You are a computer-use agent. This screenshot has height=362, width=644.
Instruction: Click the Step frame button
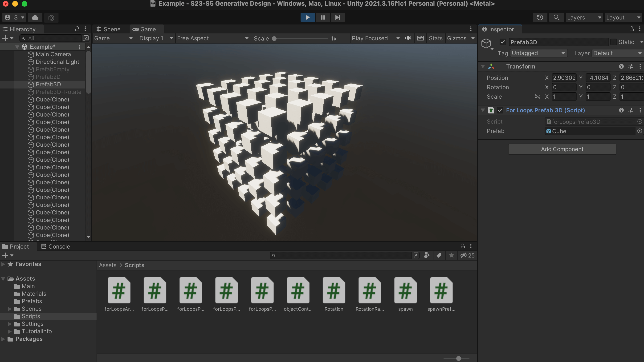pyautogui.click(x=338, y=17)
